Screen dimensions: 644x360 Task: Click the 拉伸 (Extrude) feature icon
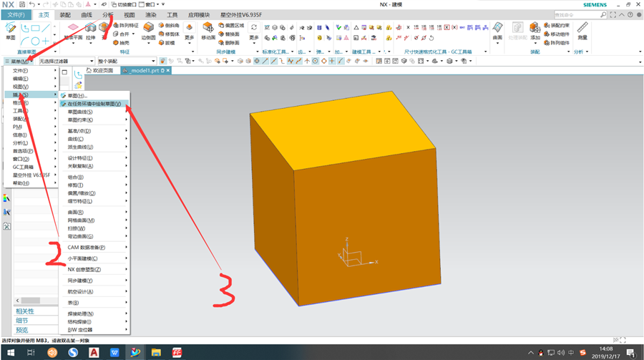coord(90,29)
